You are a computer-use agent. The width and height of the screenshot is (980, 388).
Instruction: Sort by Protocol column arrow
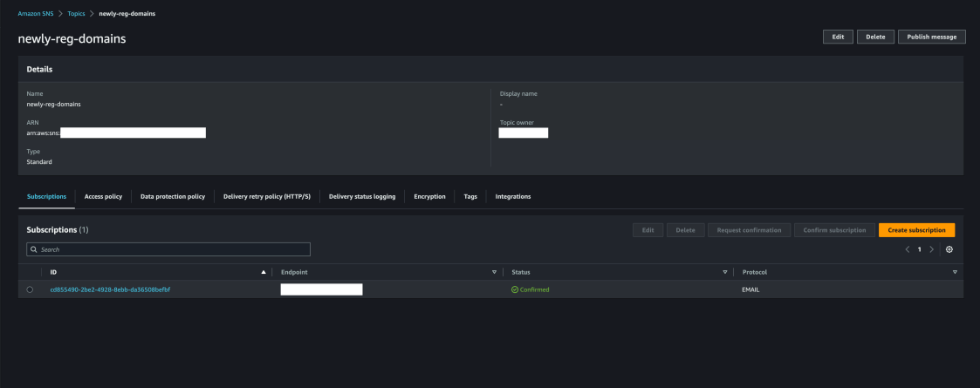point(955,272)
